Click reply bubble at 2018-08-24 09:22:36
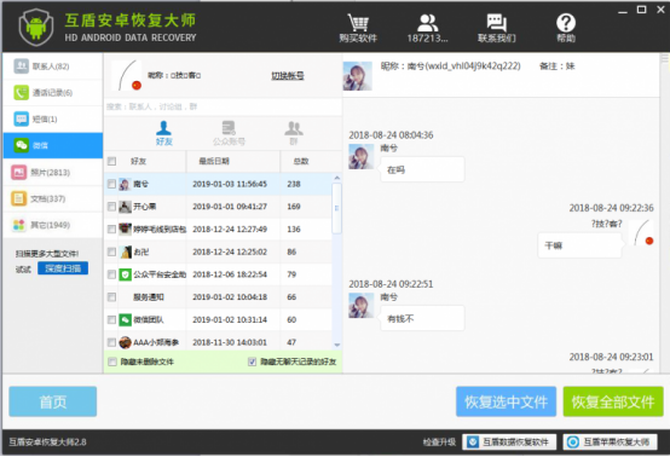 tap(579, 246)
